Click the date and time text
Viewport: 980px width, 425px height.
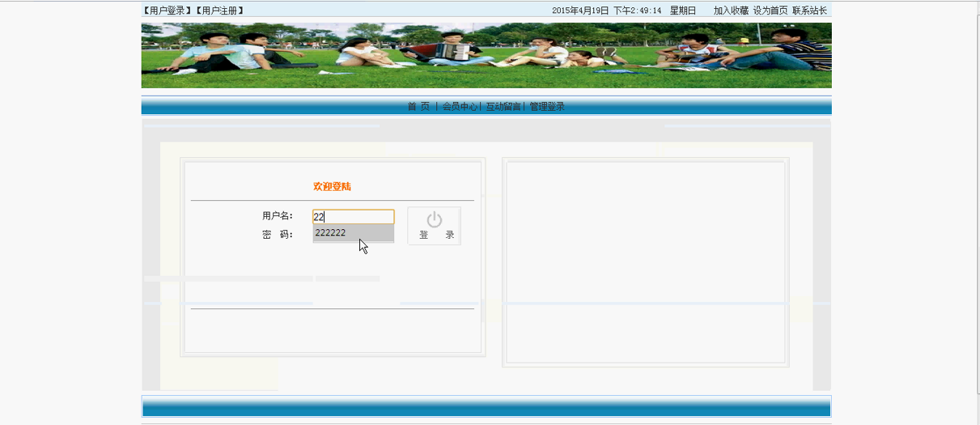pos(607,11)
